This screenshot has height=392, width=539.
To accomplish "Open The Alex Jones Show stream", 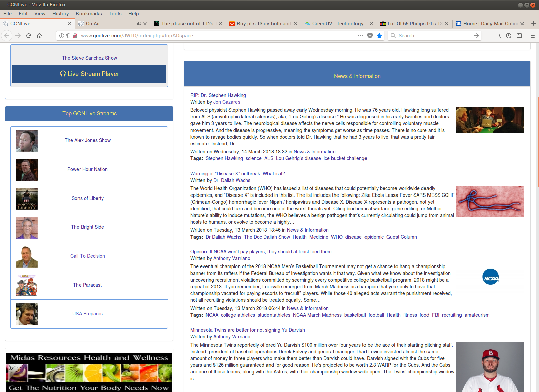I will [88, 140].
